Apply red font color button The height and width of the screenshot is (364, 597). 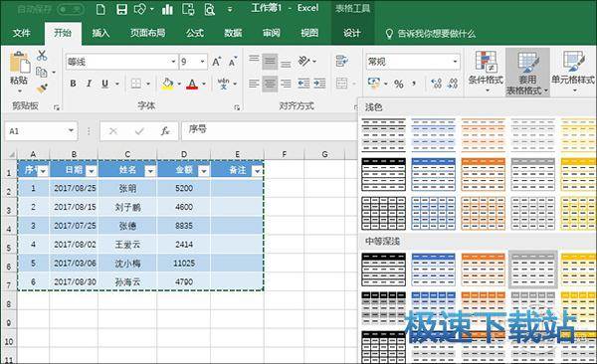(x=192, y=84)
